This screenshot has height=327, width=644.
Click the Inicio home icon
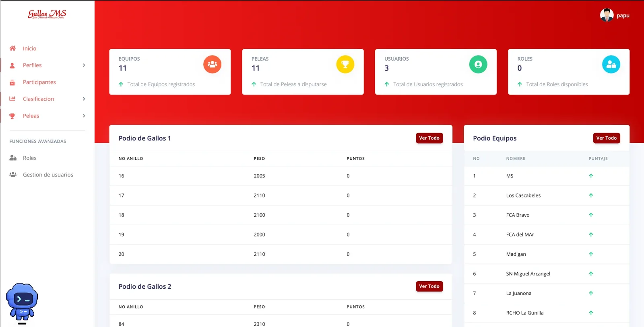pyautogui.click(x=12, y=48)
